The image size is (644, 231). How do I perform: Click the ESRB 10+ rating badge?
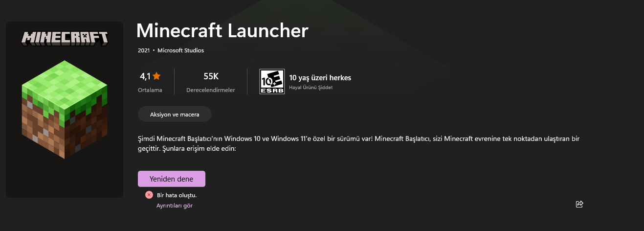pyautogui.click(x=272, y=81)
